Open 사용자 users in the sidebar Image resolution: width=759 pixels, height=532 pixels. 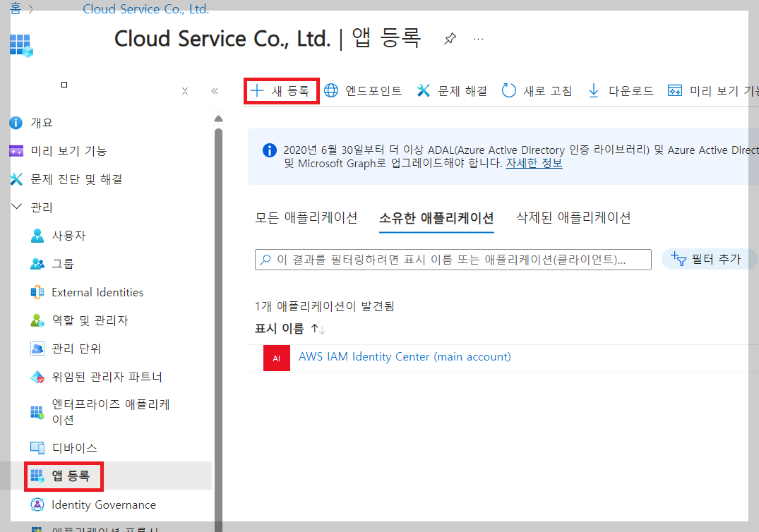[68, 236]
